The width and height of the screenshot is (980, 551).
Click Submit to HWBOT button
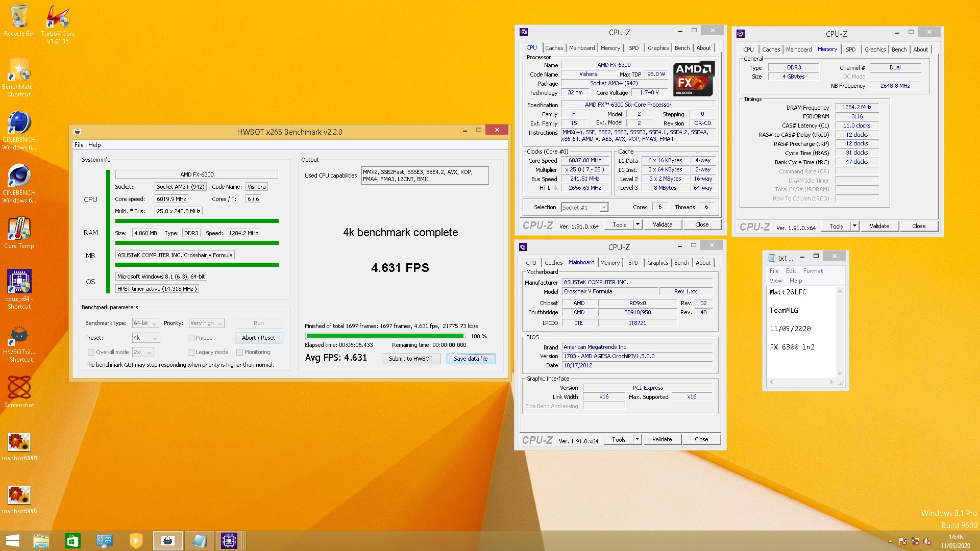410,359
